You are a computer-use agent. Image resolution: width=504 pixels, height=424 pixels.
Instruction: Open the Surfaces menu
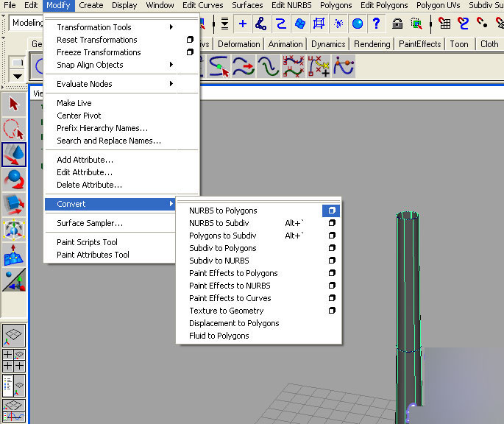(x=247, y=5)
